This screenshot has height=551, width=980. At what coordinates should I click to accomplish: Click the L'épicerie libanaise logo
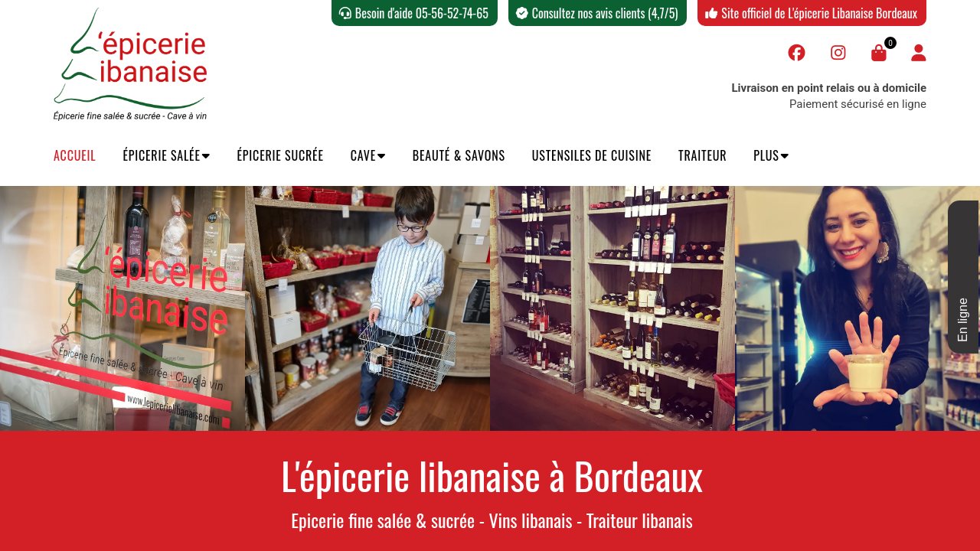pos(130,64)
